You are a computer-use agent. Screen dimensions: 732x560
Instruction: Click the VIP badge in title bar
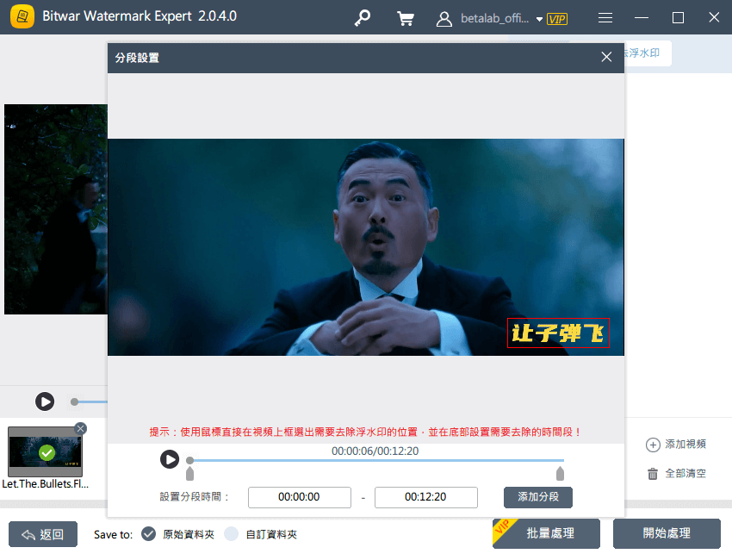[557, 19]
